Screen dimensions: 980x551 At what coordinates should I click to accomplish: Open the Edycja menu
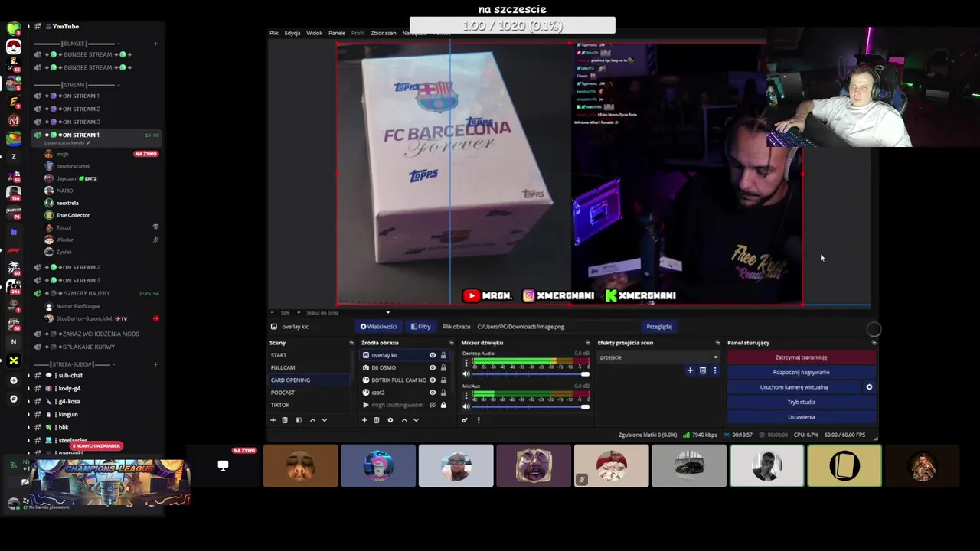[292, 33]
